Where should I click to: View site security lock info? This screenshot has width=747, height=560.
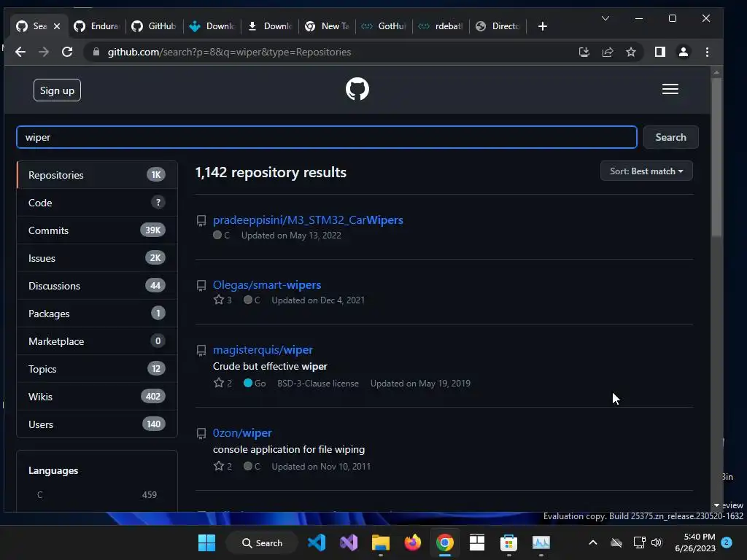point(96,52)
